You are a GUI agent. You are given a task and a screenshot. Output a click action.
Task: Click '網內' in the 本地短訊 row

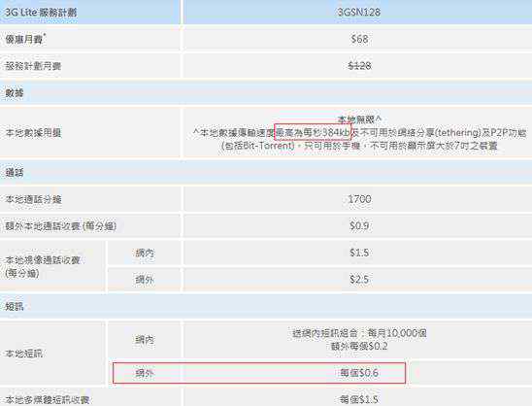point(145,340)
